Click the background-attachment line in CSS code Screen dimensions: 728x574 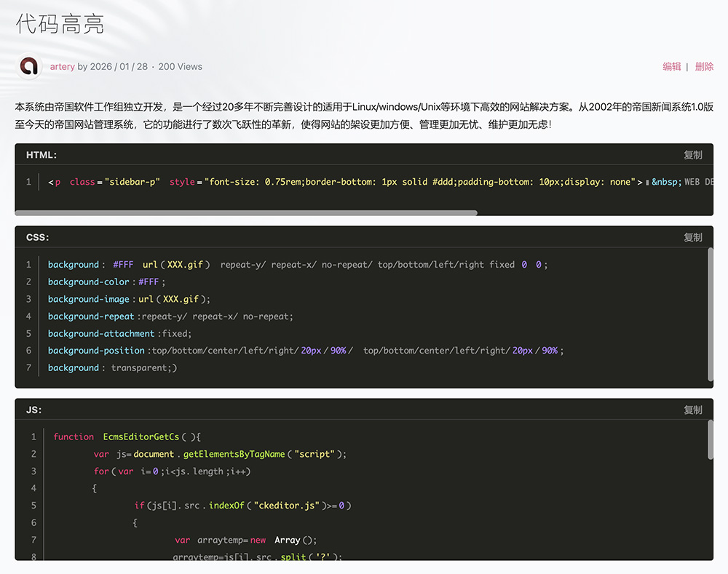point(101,334)
